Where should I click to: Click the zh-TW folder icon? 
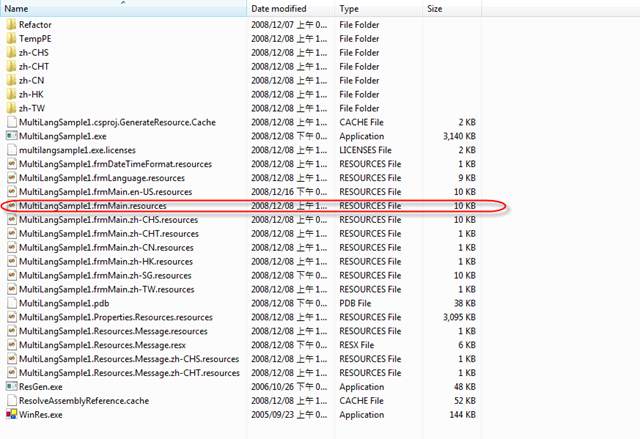(11, 108)
